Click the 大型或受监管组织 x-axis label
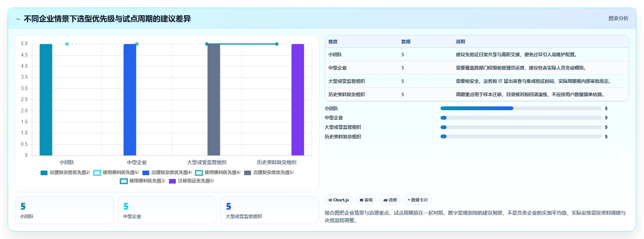 coord(207,162)
